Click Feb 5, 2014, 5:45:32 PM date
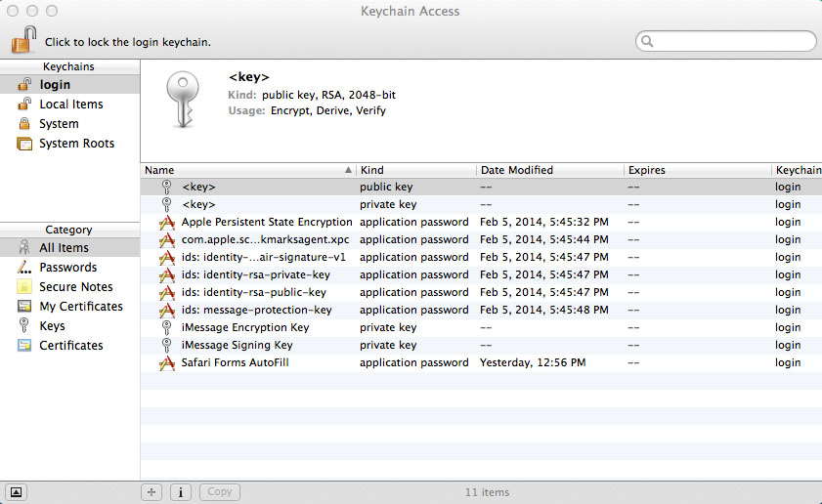822x504 pixels. 544,222
